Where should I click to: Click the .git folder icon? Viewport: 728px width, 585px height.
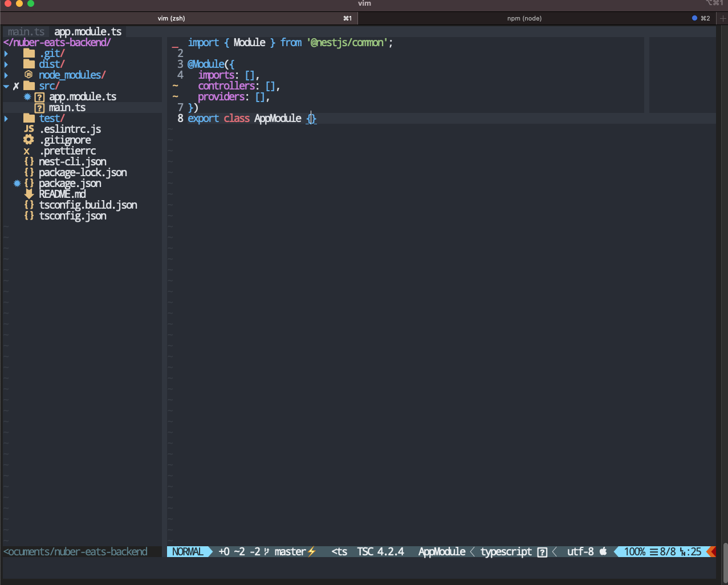29,54
